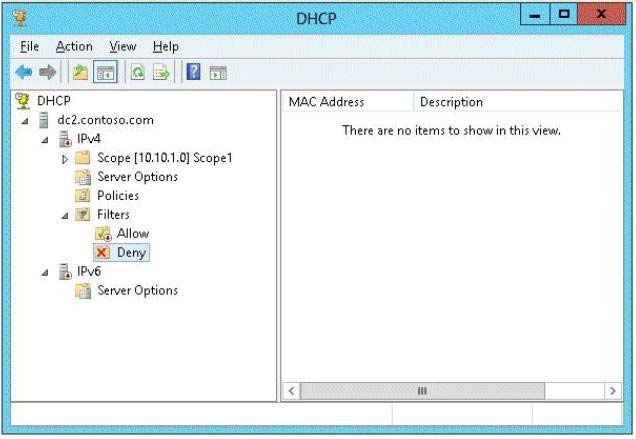Click the dc2.contoso.com server icon
Image resolution: width=636 pixels, height=439 pixels.
(x=43, y=120)
